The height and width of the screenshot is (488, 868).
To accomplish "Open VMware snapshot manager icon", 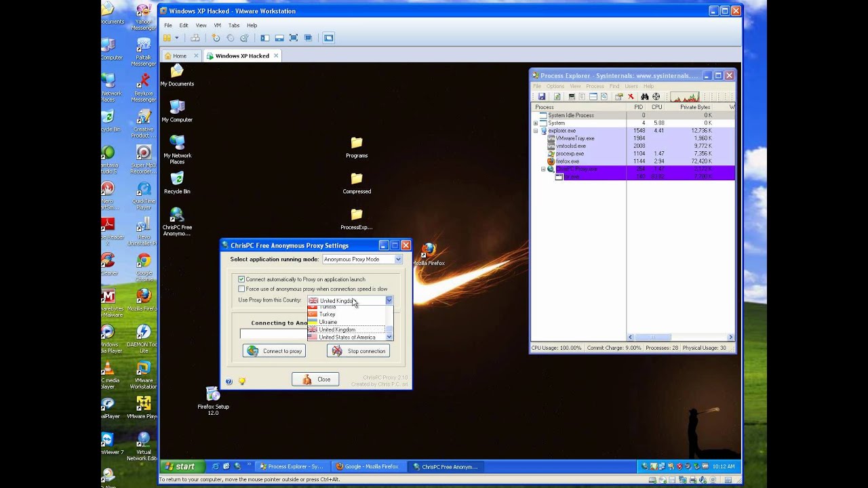I will 244,38.
